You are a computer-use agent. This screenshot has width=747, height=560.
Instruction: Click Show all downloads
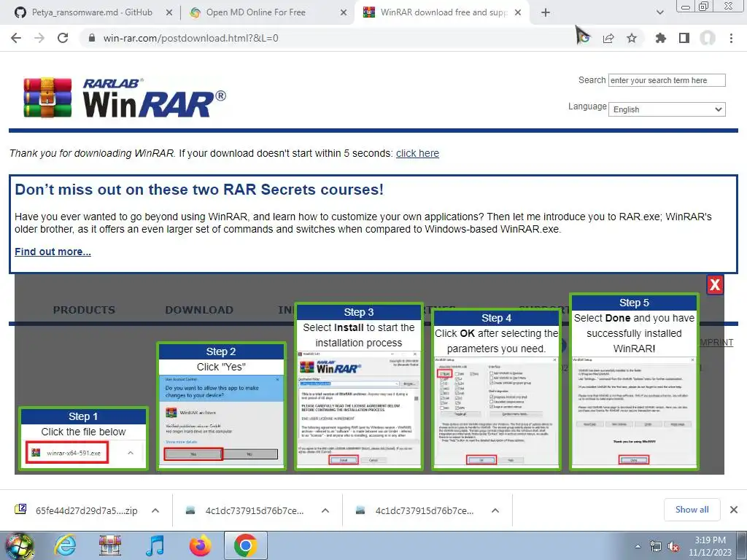click(x=692, y=510)
